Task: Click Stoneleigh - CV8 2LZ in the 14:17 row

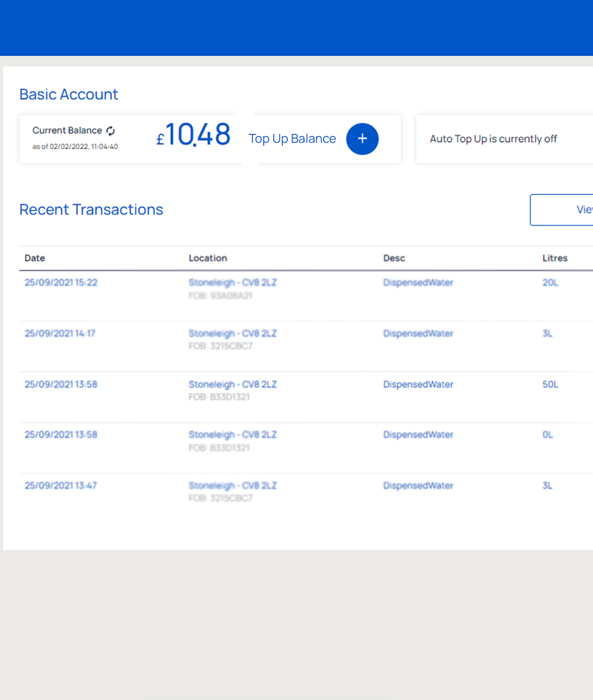Action: coord(233,334)
